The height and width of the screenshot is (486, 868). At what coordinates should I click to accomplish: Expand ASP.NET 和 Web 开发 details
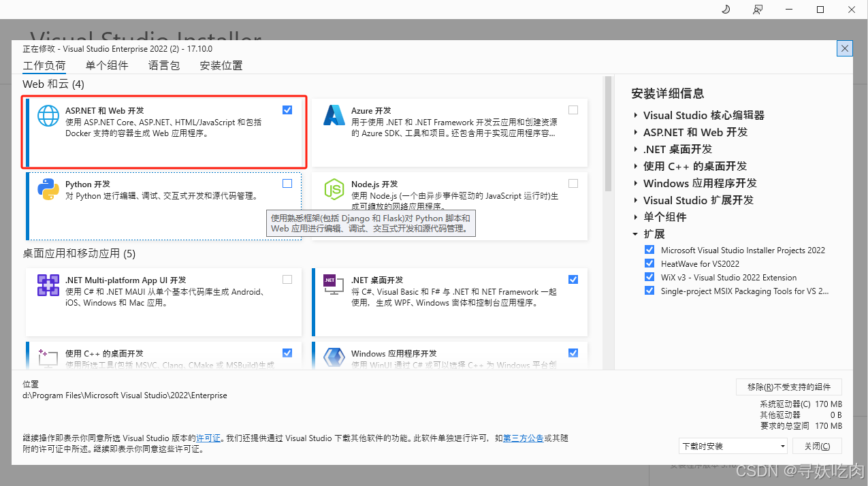(635, 132)
